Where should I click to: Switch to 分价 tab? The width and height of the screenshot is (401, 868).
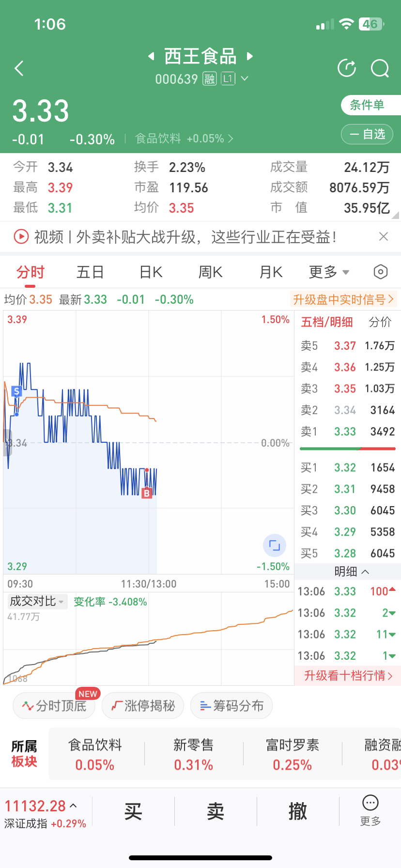[380, 322]
